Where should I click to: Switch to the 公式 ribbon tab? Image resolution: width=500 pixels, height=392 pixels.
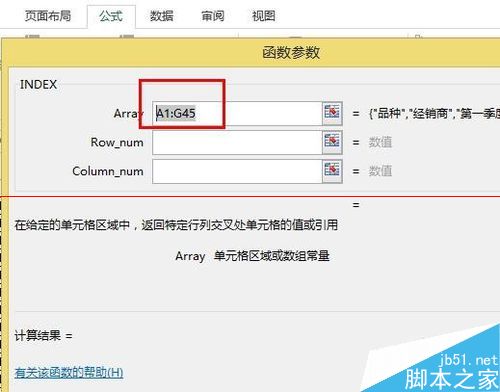pos(111,16)
